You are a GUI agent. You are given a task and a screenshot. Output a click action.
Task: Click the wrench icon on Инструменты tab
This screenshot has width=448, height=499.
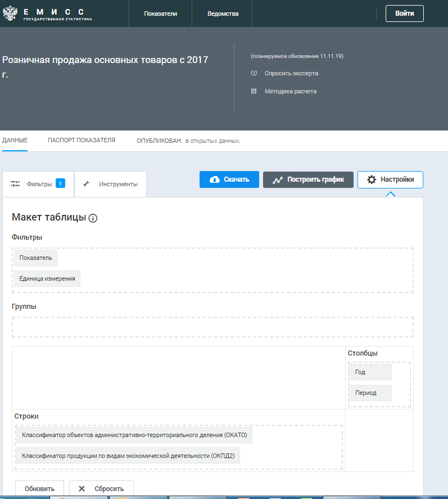pos(86,184)
